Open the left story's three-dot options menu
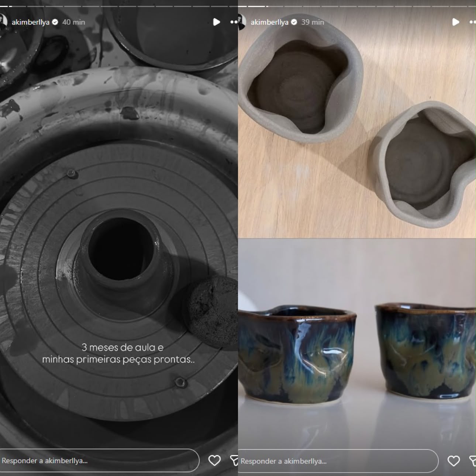The image size is (476, 476). coord(234,22)
